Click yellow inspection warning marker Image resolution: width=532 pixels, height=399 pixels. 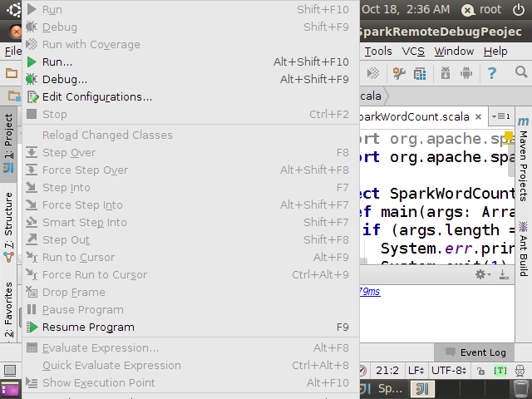tap(509, 136)
